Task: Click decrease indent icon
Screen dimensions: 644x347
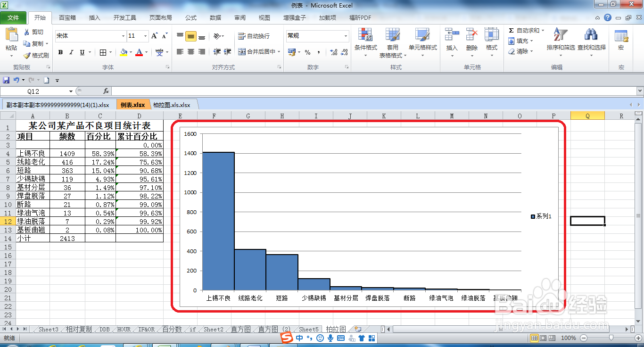Action: point(217,52)
